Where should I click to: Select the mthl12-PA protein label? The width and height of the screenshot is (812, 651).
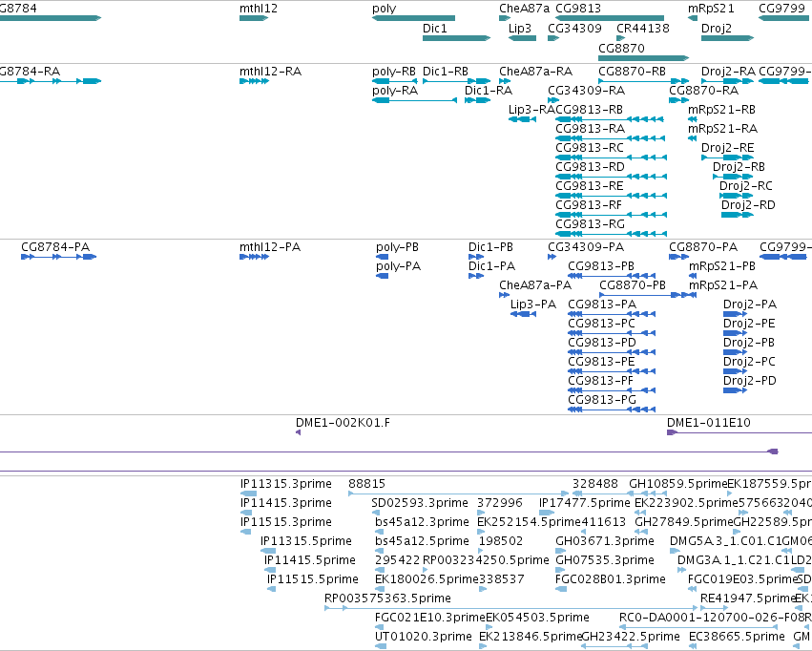coord(270,247)
